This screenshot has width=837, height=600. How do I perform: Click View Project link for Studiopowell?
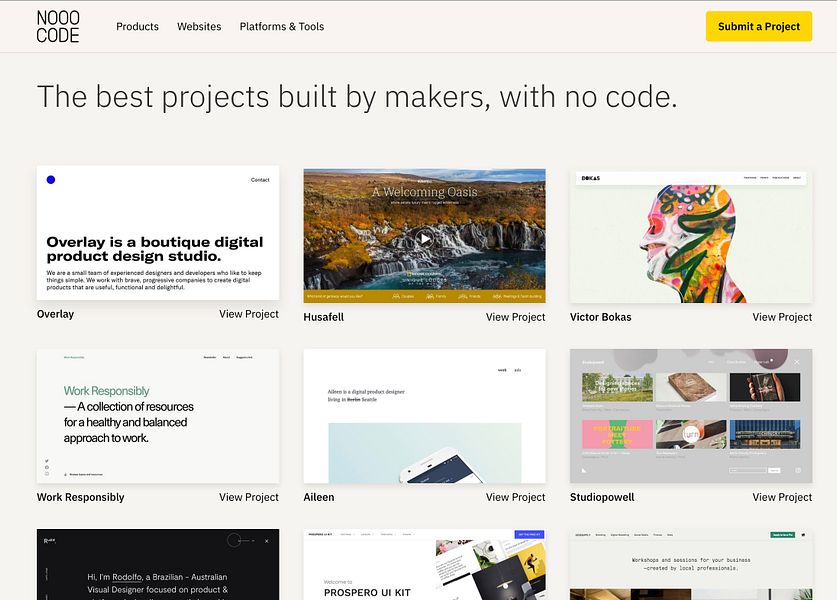coord(783,497)
